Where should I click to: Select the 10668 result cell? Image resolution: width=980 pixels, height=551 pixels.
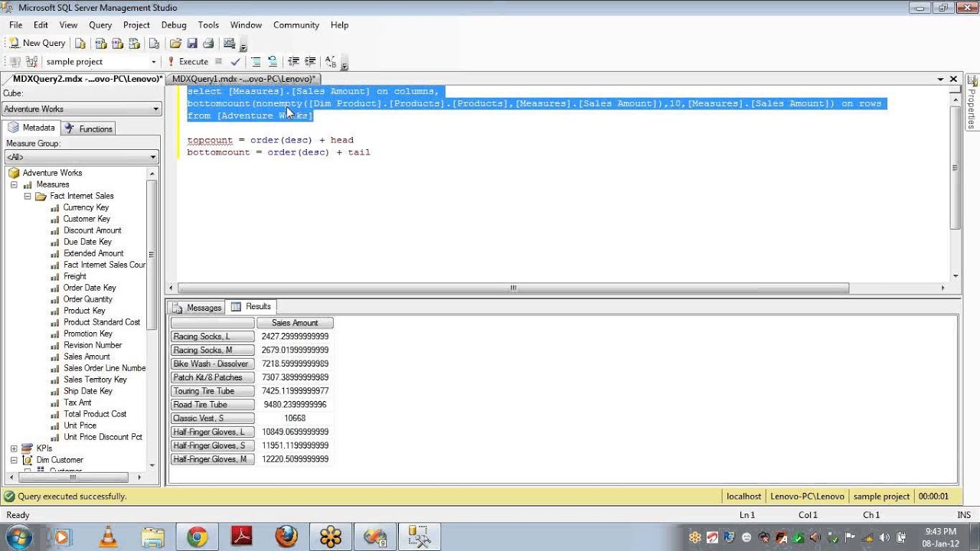(295, 419)
